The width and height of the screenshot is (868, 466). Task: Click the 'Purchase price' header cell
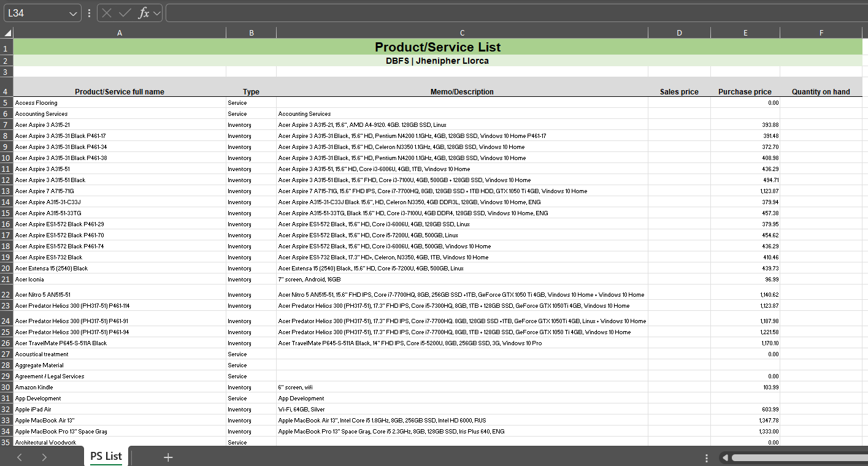pyautogui.click(x=745, y=87)
